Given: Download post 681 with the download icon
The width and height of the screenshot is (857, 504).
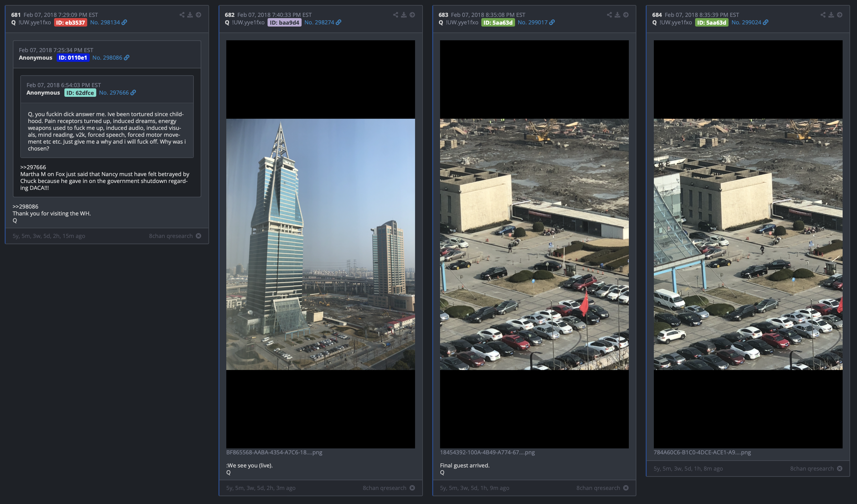Looking at the screenshot, I should pos(190,15).
